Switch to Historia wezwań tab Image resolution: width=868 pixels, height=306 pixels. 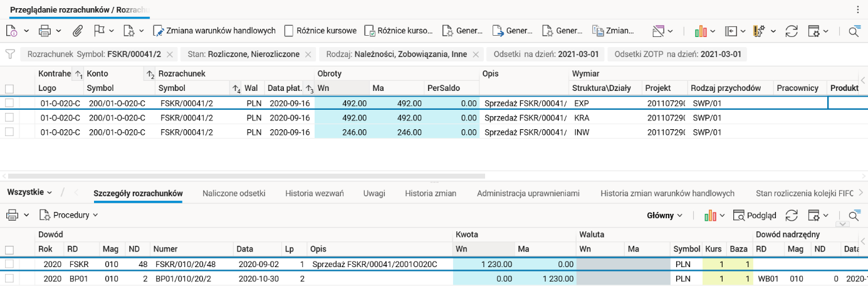coord(315,193)
